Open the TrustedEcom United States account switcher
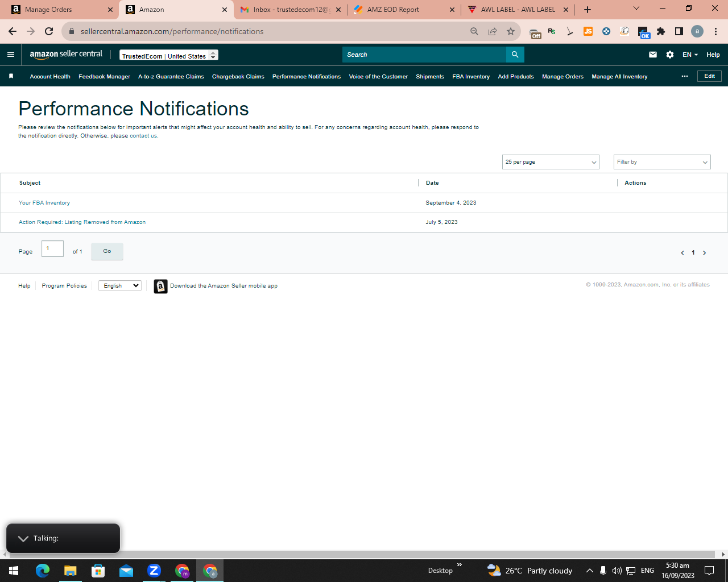The width and height of the screenshot is (728, 582). click(x=169, y=55)
